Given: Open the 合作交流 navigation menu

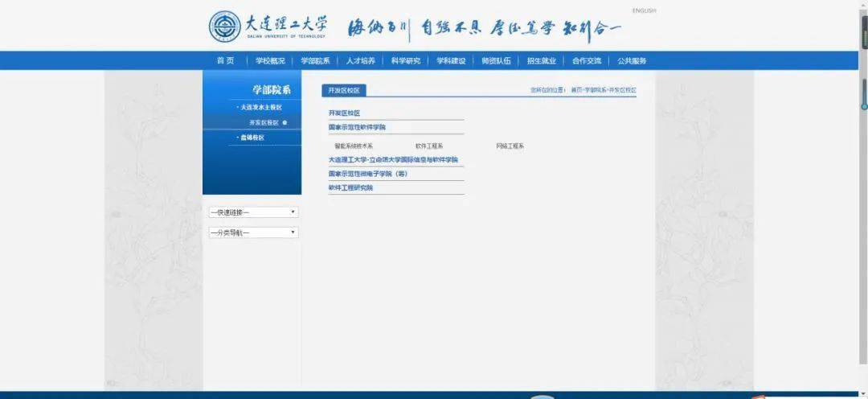Looking at the screenshot, I should pos(586,61).
